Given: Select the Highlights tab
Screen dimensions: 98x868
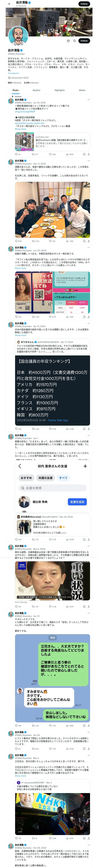Looking at the screenshot, I should (60, 90).
